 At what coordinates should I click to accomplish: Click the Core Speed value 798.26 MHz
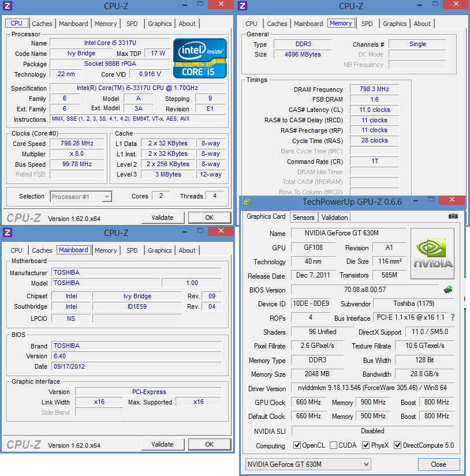pyautogui.click(x=77, y=143)
